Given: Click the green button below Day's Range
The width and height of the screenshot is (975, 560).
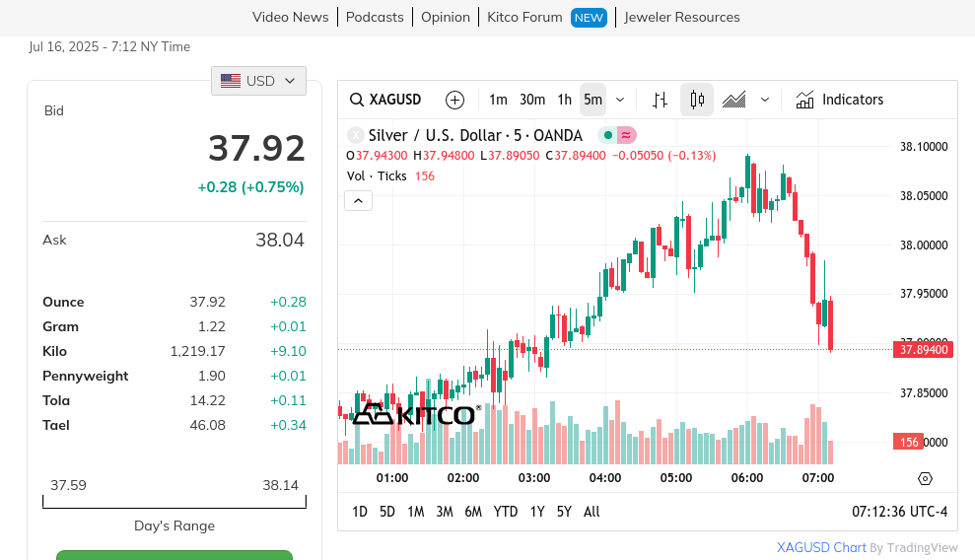Looking at the screenshot, I should coord(174,555).
